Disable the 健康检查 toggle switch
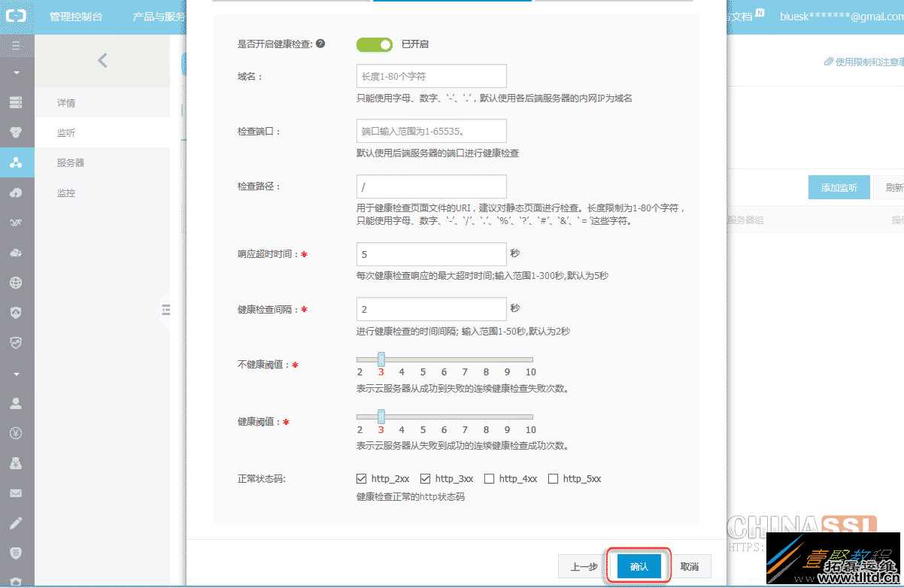904x588 pixels. 374,44
